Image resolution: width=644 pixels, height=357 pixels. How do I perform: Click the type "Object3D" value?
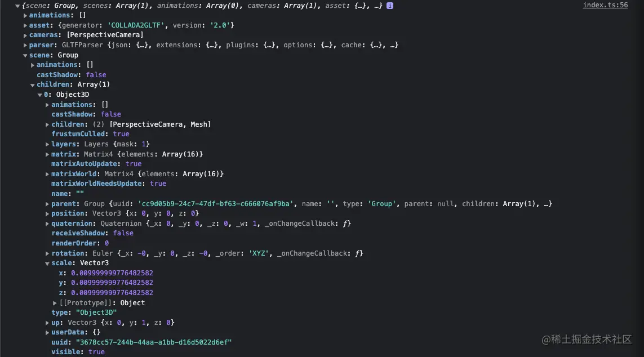tap(96, 313)
